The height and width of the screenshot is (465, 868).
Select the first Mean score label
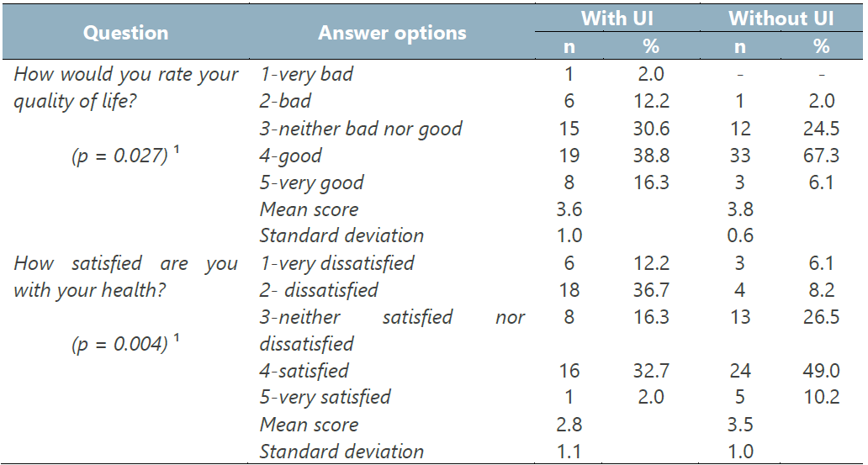[x=309, y=209]
